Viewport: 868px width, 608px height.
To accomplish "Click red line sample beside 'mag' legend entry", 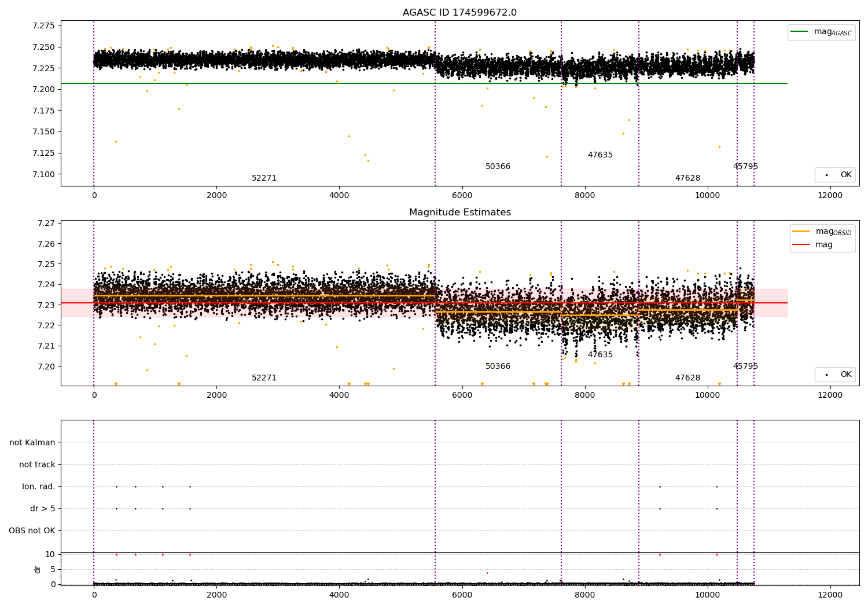I will [801, 245].
